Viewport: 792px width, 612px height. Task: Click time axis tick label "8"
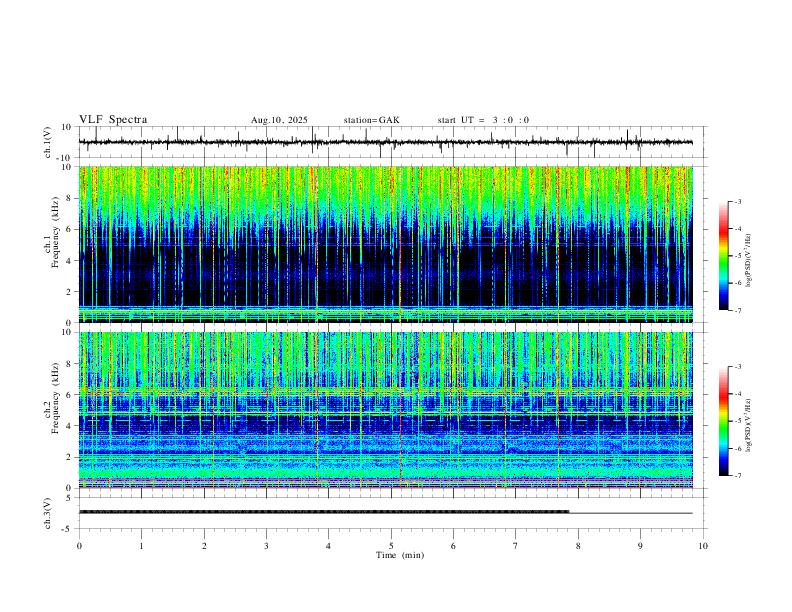click(578, 546)
